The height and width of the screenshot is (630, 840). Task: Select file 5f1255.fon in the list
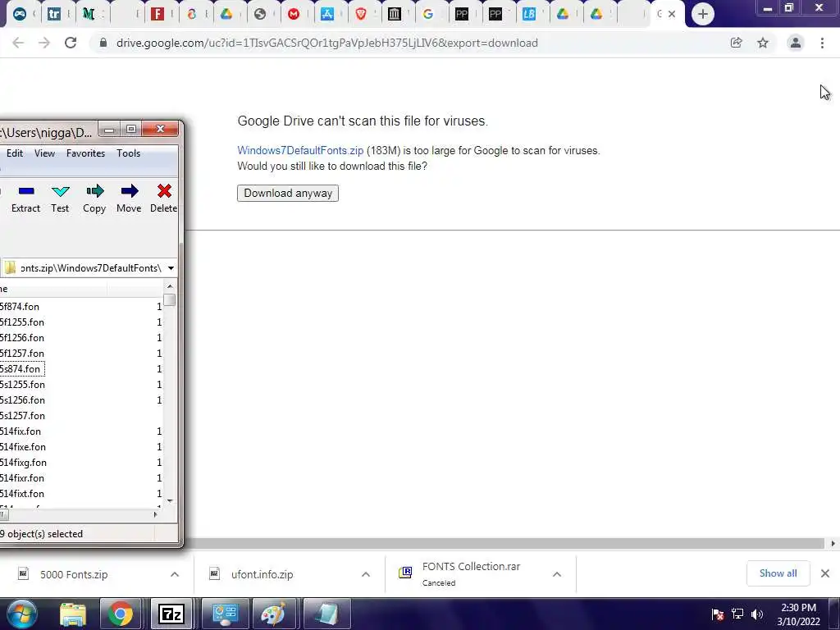(x=22, y=322)
